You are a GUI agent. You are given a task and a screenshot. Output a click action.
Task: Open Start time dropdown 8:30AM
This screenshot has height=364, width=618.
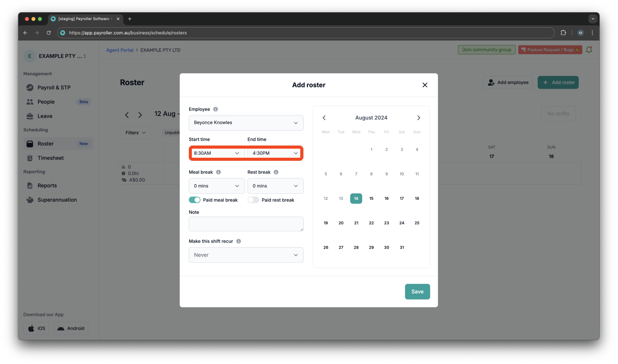217,153
